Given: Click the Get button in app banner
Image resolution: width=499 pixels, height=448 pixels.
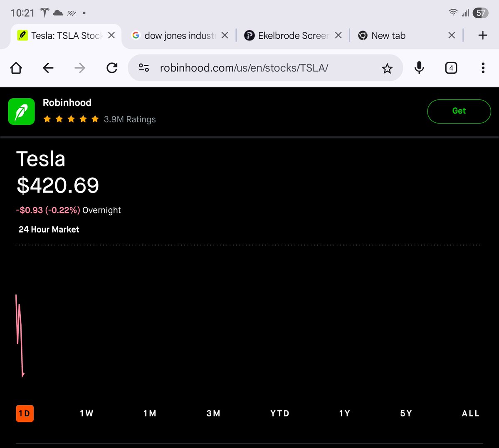Looking at the screenshot, I should [459, 111].
